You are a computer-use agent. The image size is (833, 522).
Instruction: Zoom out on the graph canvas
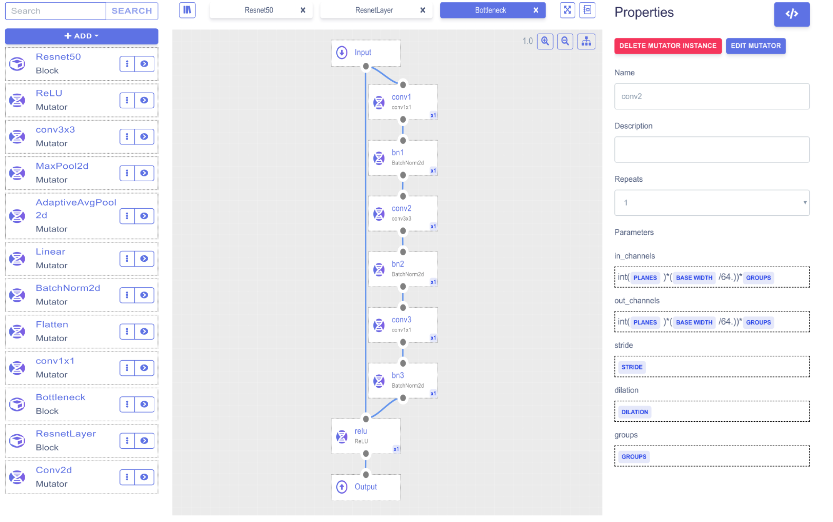pos(565,41)
